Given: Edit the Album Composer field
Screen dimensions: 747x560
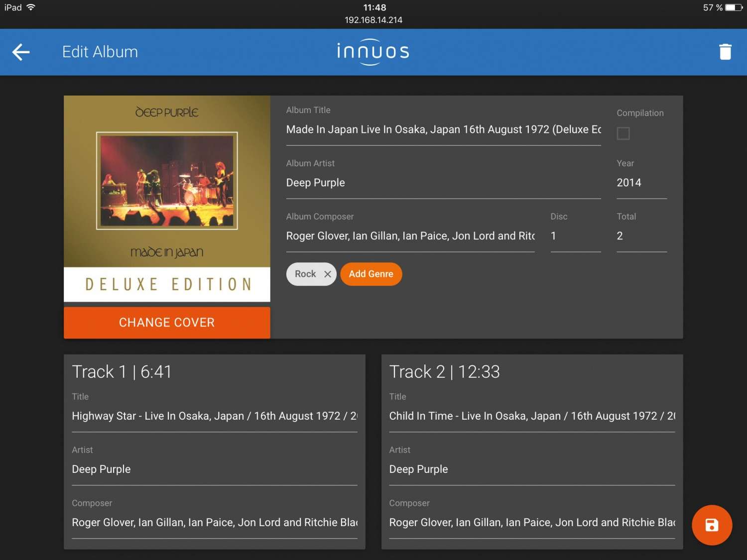Looking at the screenshot, I should pyautogui.click(x=410, y=236).
